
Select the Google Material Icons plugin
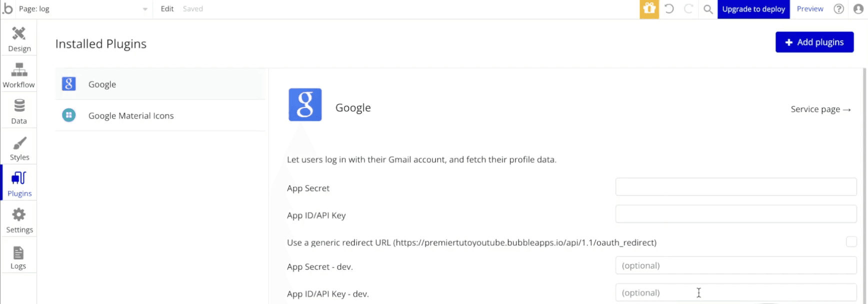click(x=131, y=115)
